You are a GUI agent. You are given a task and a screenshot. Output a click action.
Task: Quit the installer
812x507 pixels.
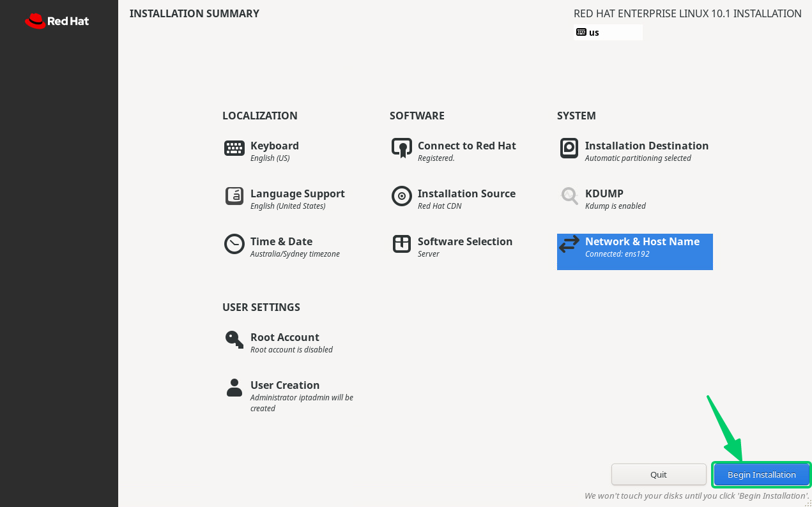coord(659,474)
